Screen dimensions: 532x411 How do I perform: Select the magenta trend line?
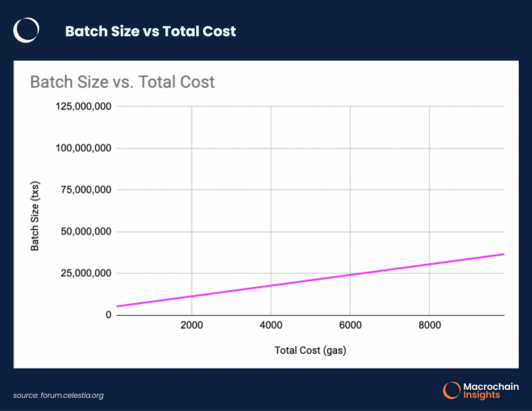309,280
